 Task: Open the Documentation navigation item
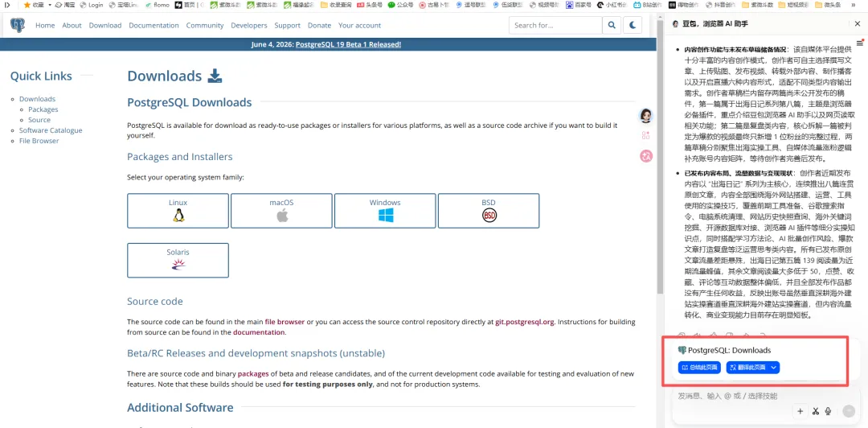(154, 25)
